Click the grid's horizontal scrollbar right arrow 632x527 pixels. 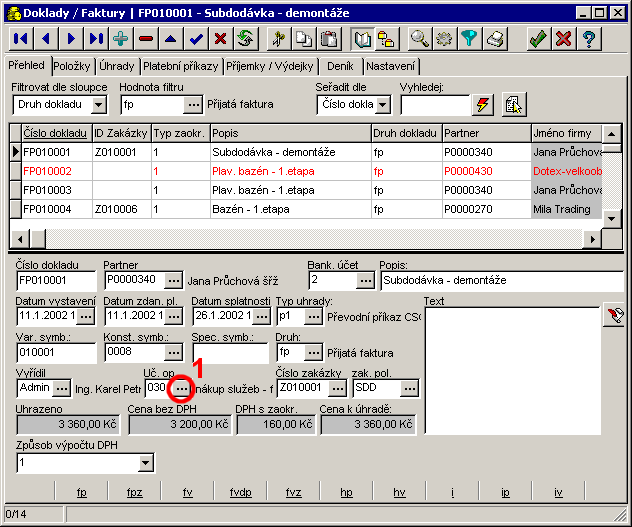[591, 239]
